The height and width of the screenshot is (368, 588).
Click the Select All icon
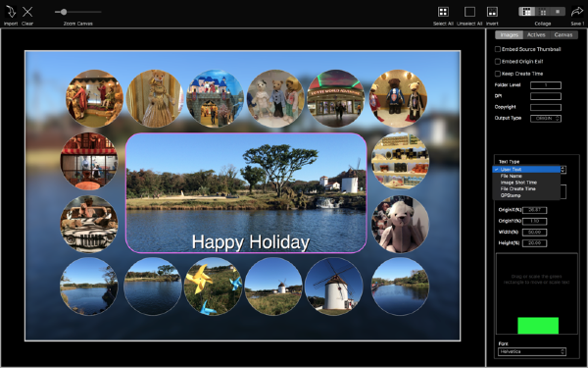coord(443,12)
